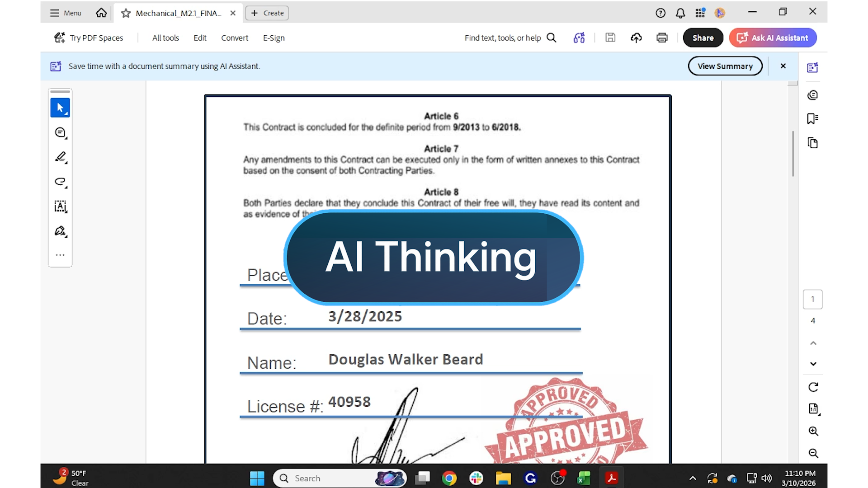The height and width of the screenshot is (488, 868).
Task: Open the All tools menu
Action: tap(165, 38)
